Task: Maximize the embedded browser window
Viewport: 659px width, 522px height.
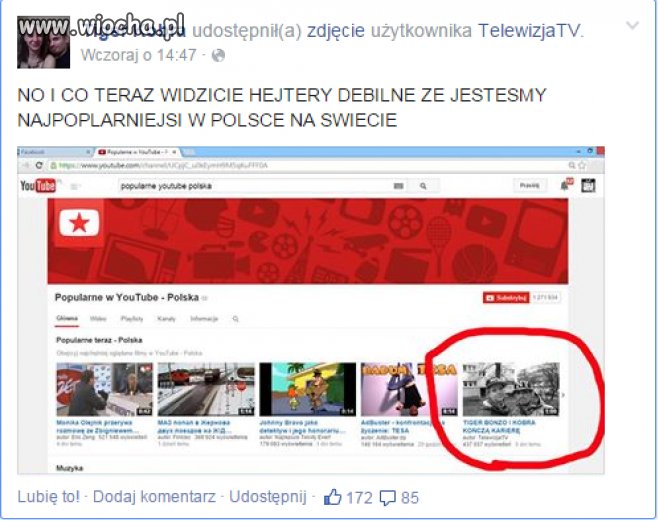Action: 590,151
